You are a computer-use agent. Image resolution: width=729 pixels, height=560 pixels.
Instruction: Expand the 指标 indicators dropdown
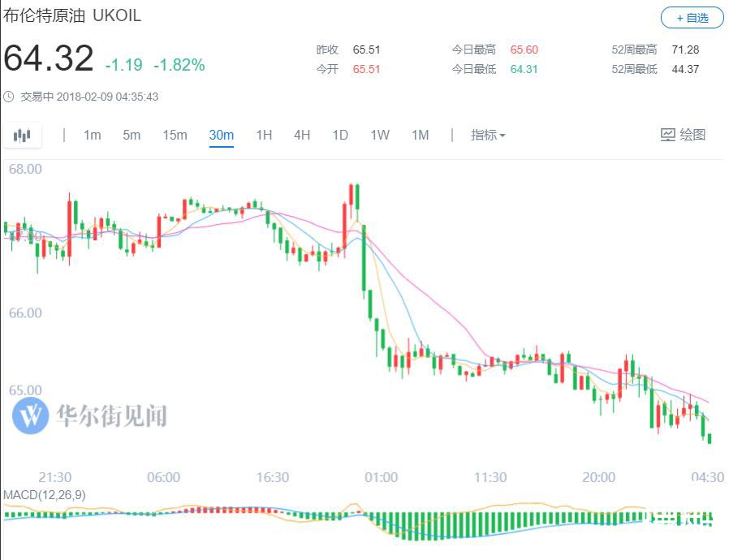488,135
